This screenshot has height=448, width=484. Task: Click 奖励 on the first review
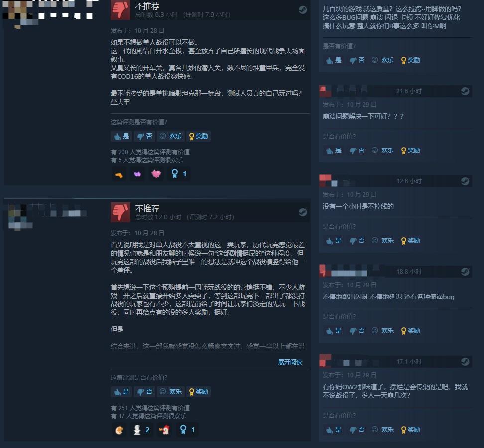pyautogui.click(x=199, y=136)
